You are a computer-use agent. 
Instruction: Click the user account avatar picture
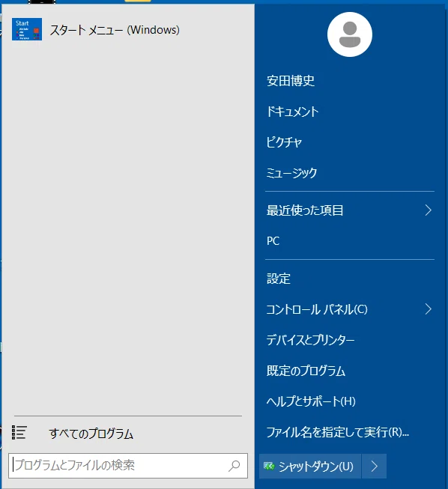click(350, 34)
